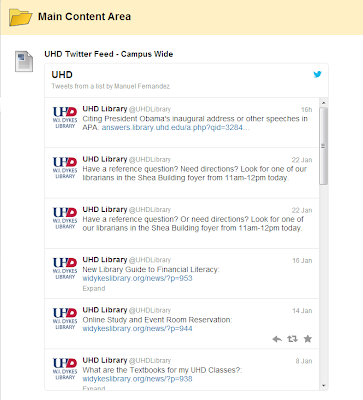Open the wldykeslibrary.org/news/?p=938 link
This screenshot has width=363, height=400.
137,379
